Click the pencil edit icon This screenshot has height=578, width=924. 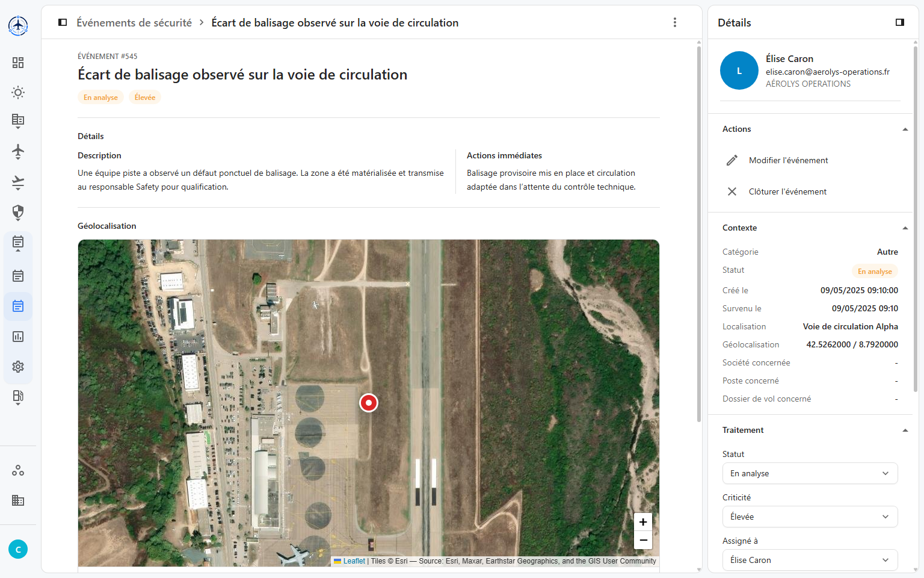732,160
